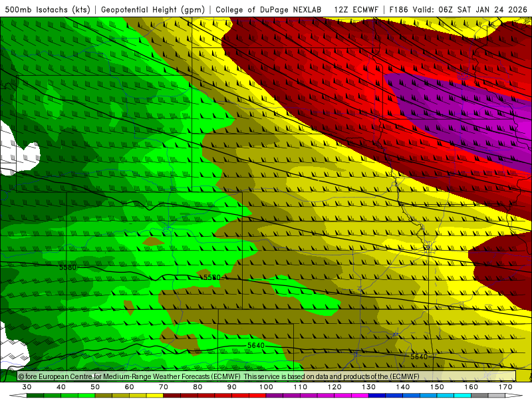Click legend value 160
The width and height of the screenshot is (532, 399).
point(471,387)
